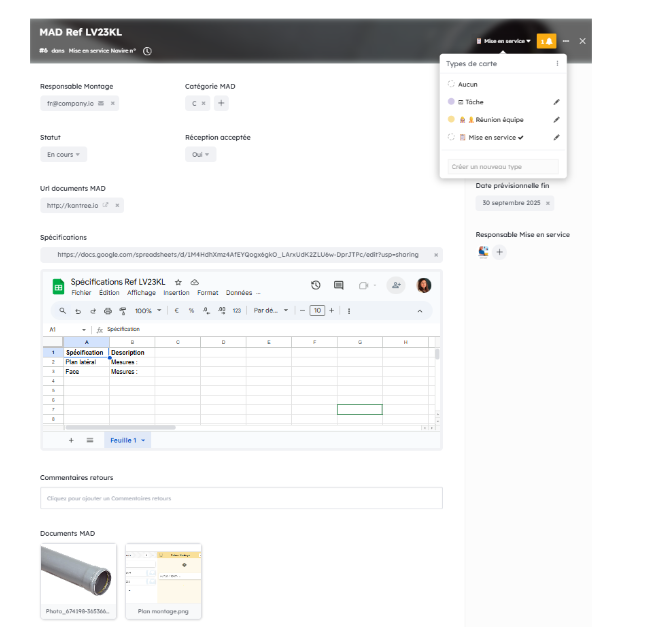Click the notification bell icon
The height and width of the screenshot is (638, 647).
(546, 41)
